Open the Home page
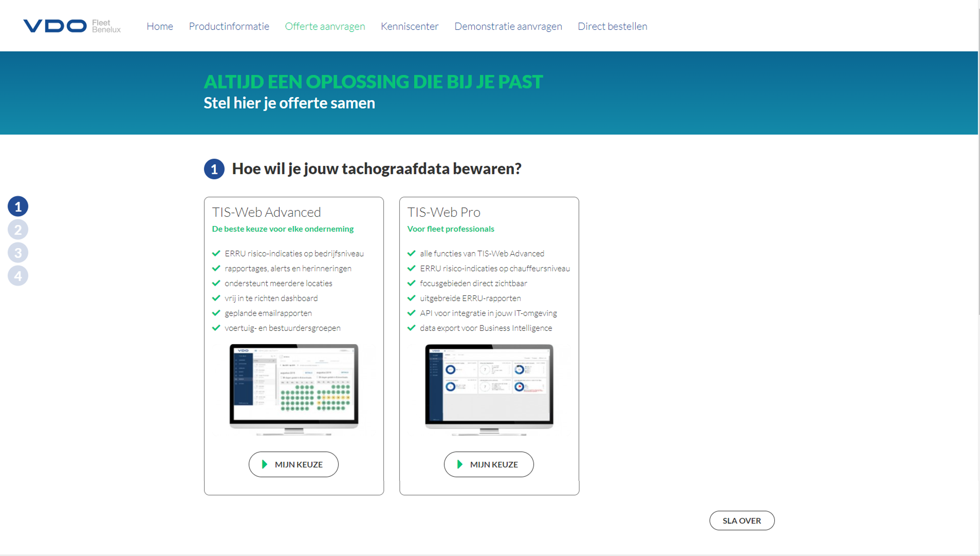Viewport: 980px width, 556px height. point(160,26)
